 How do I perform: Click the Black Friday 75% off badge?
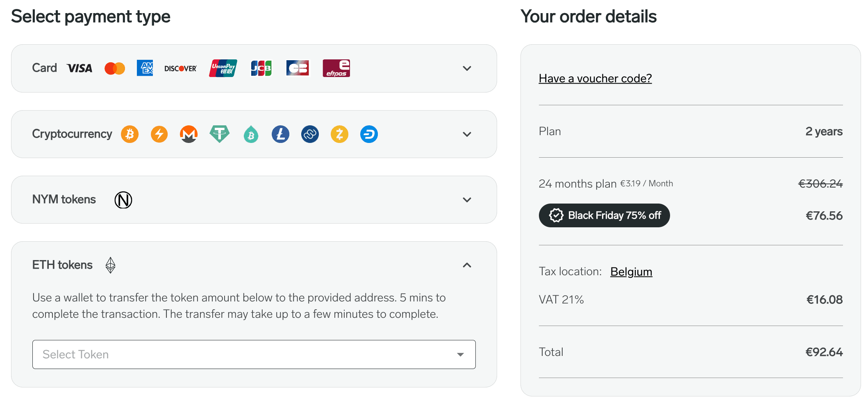604,215
